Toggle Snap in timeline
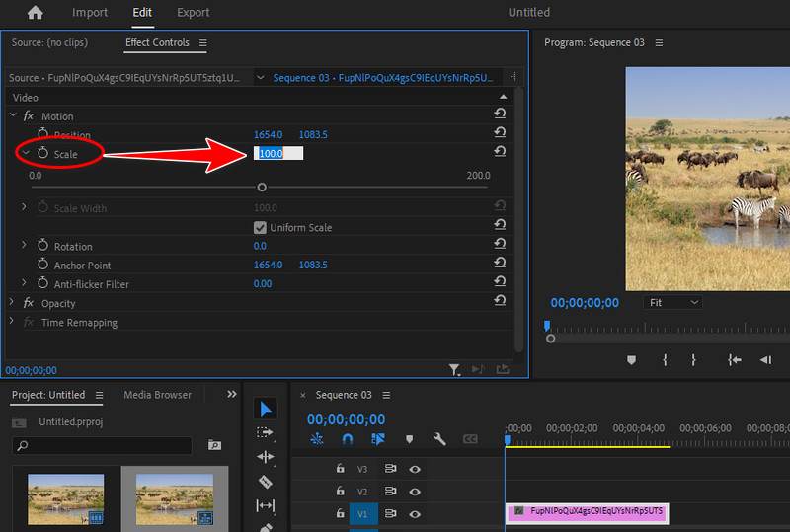Image resolution: width=790 pixels, height=532 pixels. pyautogui.click(x=348, y=439)
